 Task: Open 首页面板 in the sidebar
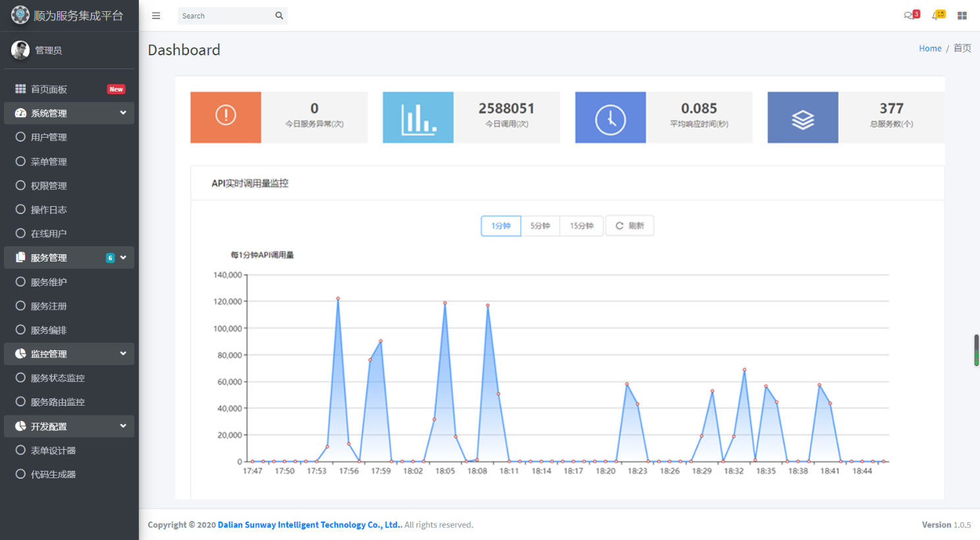[69, 89]
